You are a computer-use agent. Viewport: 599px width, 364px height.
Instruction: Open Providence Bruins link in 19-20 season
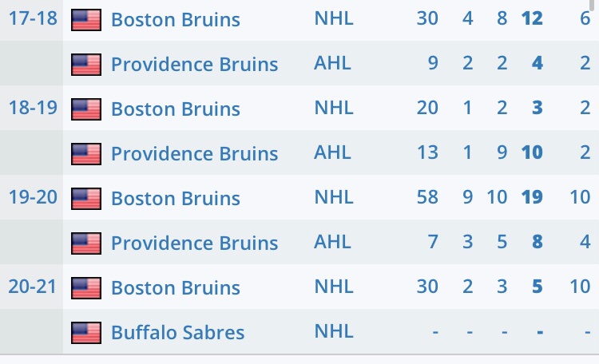click(x=194, y=243)
